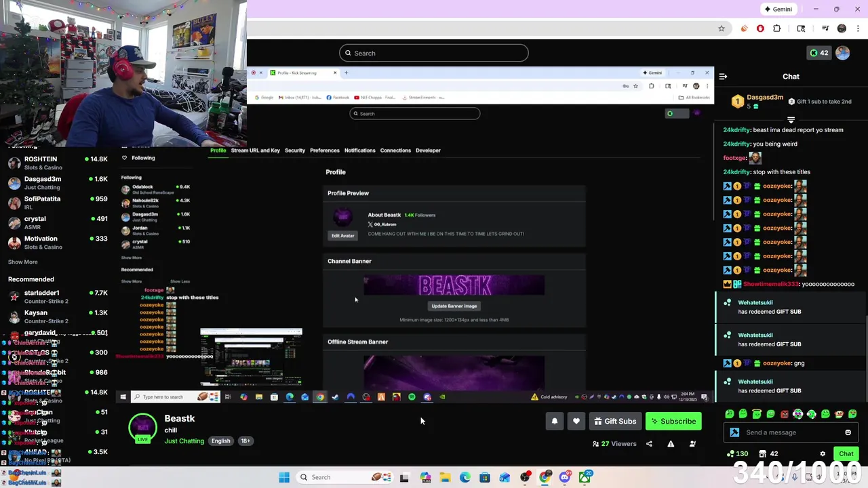Open Xbox app from taskbar
Screen dimensions: 868x488
tap(585, 477)
